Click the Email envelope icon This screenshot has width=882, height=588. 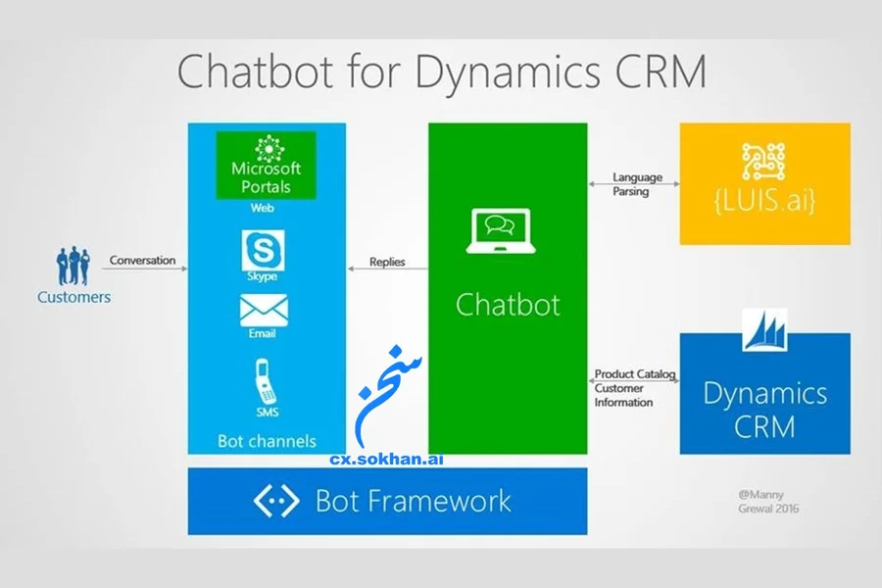coord(264,310)
